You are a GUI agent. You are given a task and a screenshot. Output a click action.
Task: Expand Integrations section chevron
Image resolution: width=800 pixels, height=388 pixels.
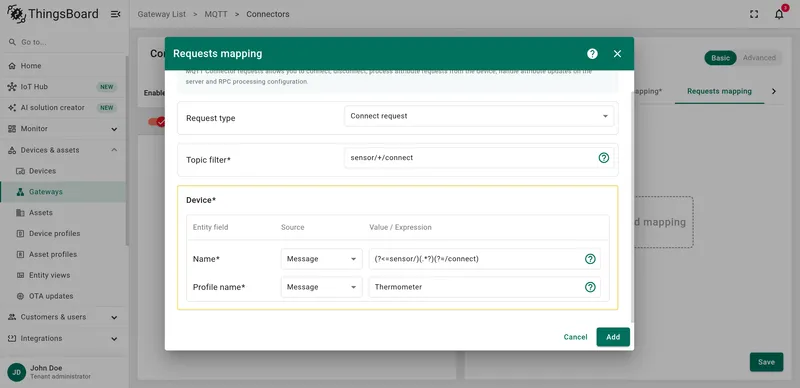tap(114, 338)
